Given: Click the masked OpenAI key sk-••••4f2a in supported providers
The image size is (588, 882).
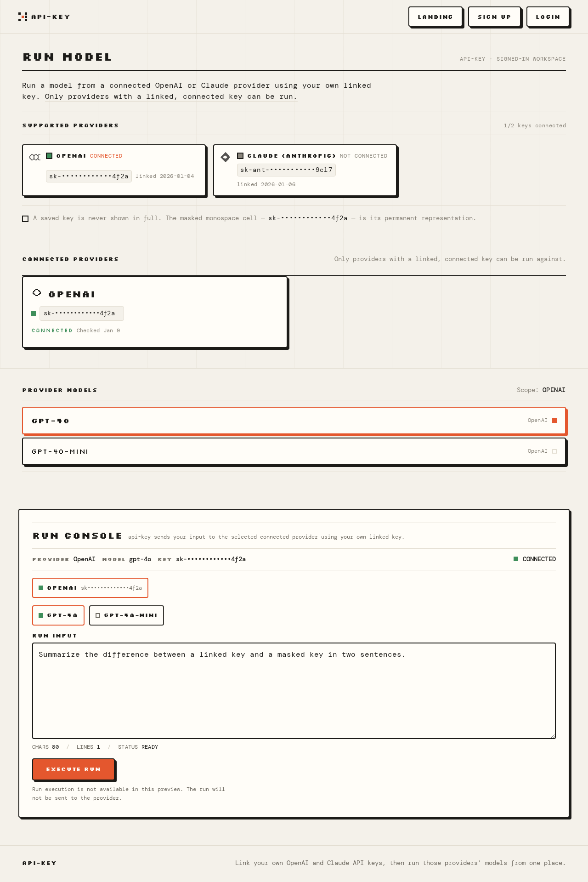Looking at the screenshot, I should pyautogui.click(x=89, y=176).
